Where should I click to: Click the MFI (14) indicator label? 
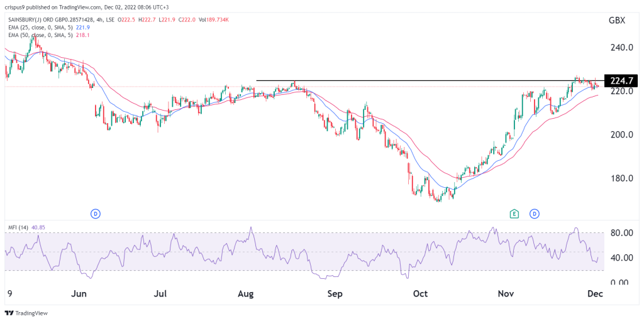coord(18,227)
